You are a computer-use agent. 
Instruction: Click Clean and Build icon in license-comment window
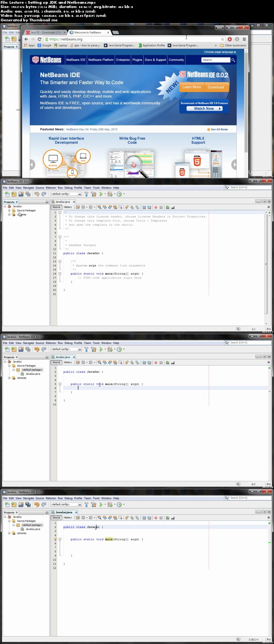pos(93,194)
